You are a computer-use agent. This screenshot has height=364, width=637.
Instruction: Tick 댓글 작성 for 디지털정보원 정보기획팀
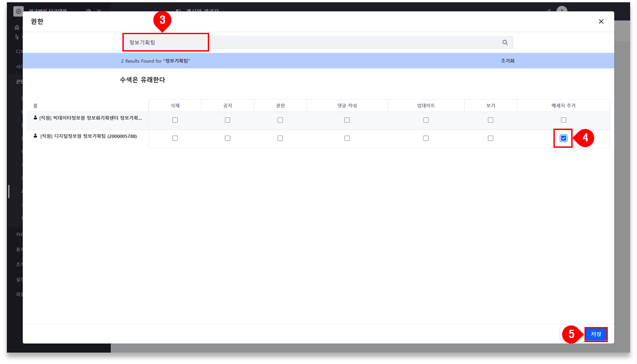pos(347,138)
